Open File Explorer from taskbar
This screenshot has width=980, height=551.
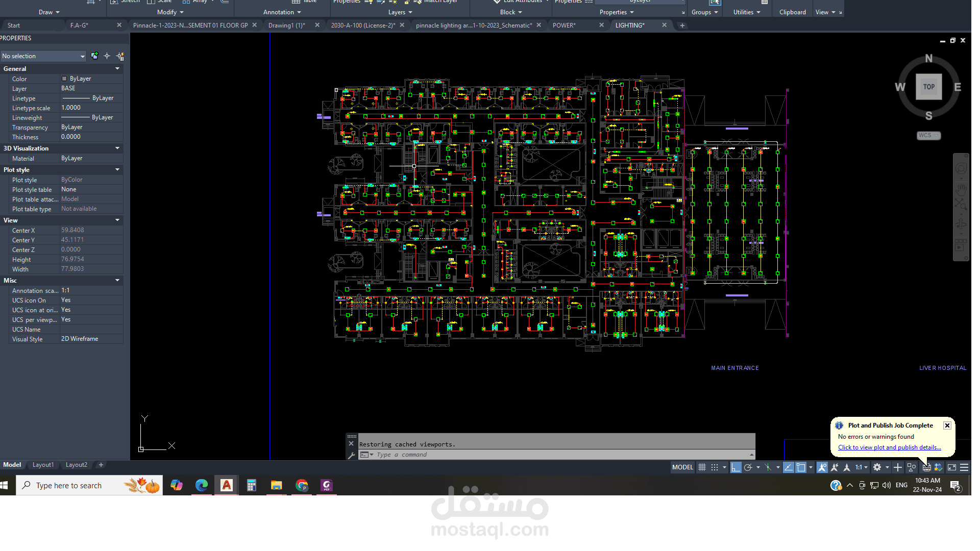(x=276, y=485)
